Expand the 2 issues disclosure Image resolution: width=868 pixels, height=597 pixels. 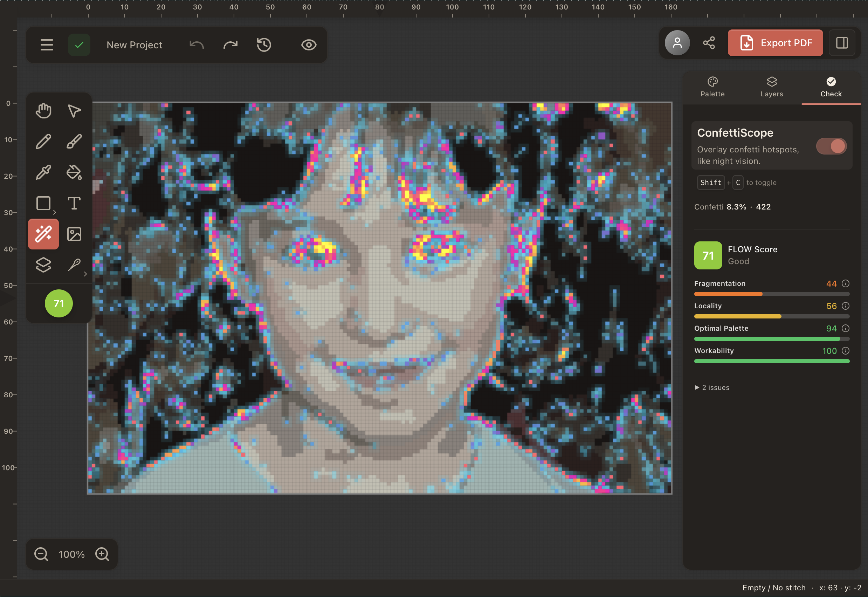[x=712, y=387]
